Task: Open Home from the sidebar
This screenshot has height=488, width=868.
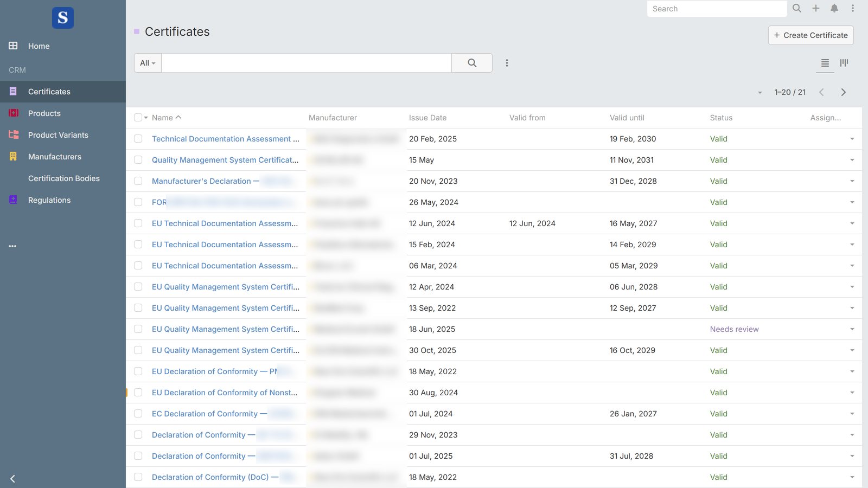Action: point(39,46)
